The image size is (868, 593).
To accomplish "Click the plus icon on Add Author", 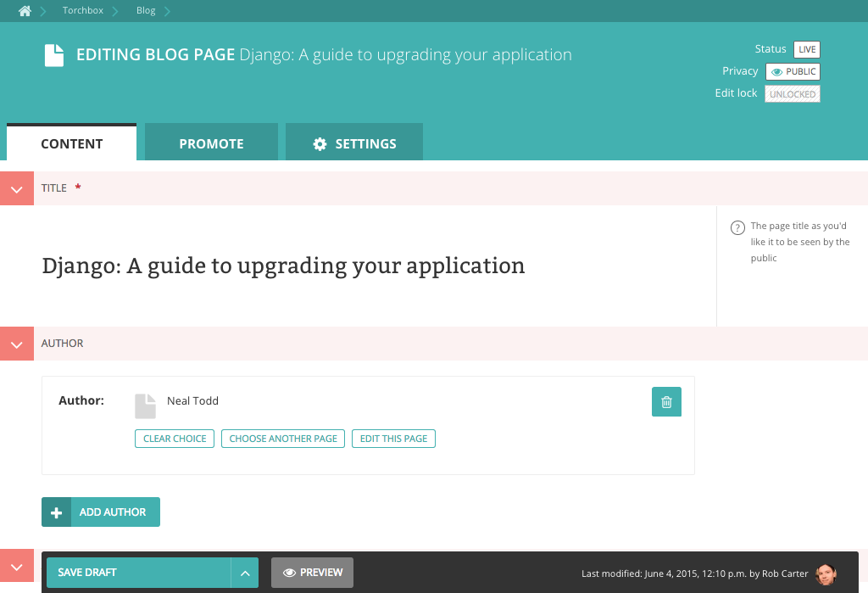I will [x=57, y=512].
